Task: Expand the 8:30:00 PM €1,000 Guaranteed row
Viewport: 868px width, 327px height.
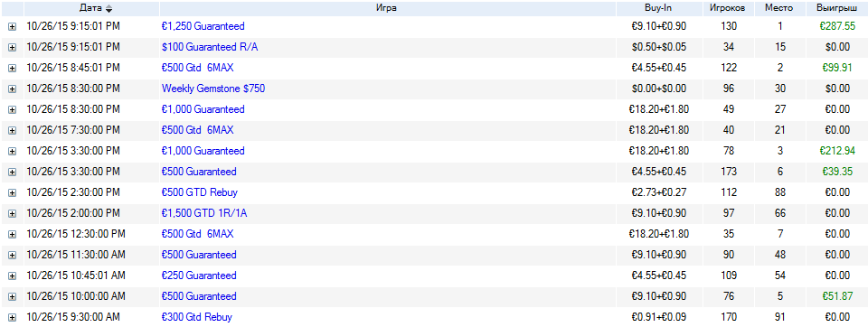Action: tap(12, 109)
